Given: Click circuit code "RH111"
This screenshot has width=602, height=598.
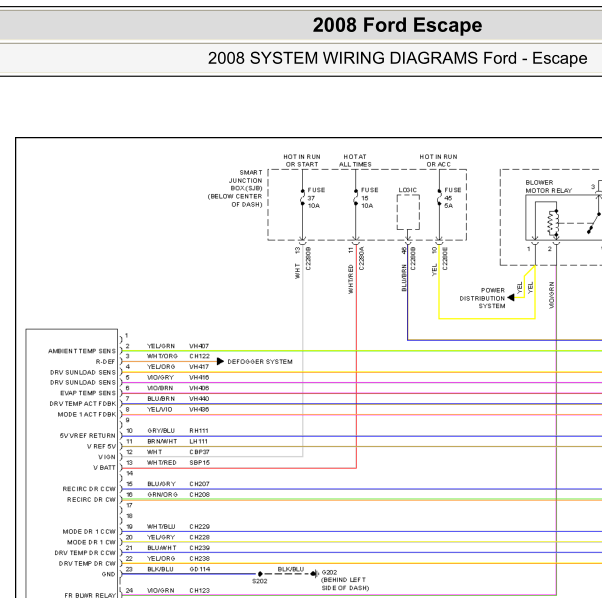Looking at the screenshot, I should click(199, 431).
